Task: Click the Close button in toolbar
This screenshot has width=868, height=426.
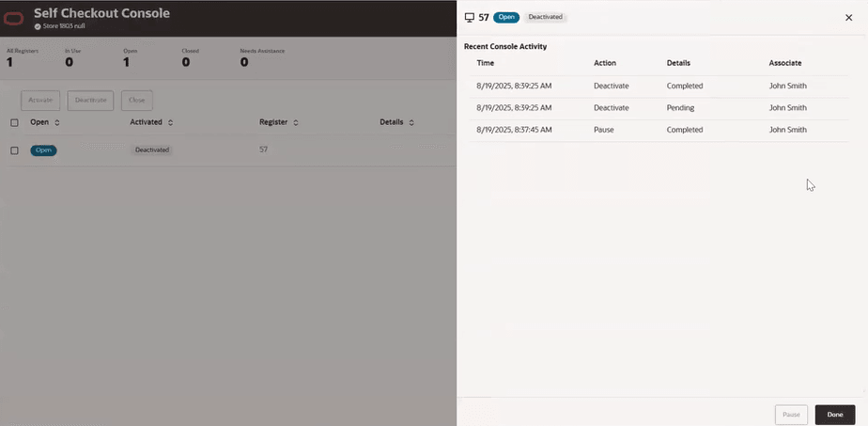Action: coord(137,101)
